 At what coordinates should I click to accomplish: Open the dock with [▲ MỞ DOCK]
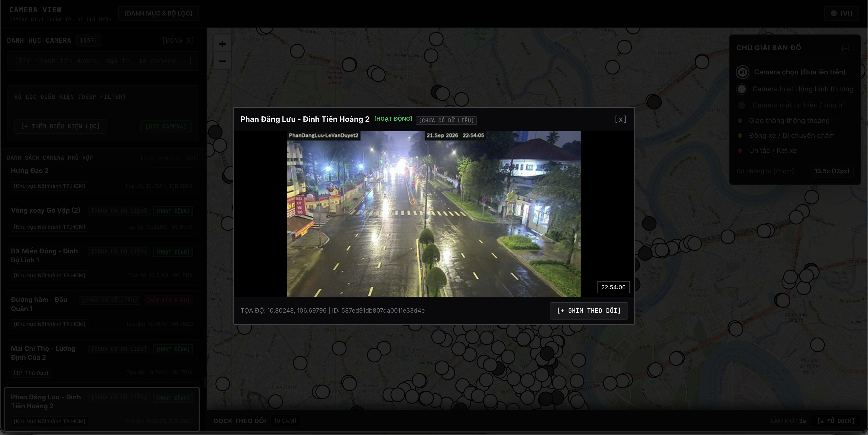[836, 421]
